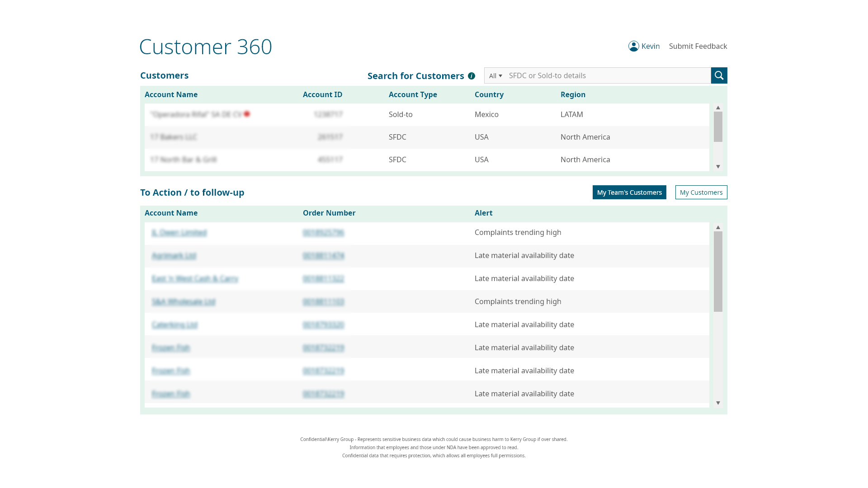The width and height of the screenshot is (868, 488).
Task: Click SFDC in the 17 Bakers LLC row
Action: [x=397, y=137]
